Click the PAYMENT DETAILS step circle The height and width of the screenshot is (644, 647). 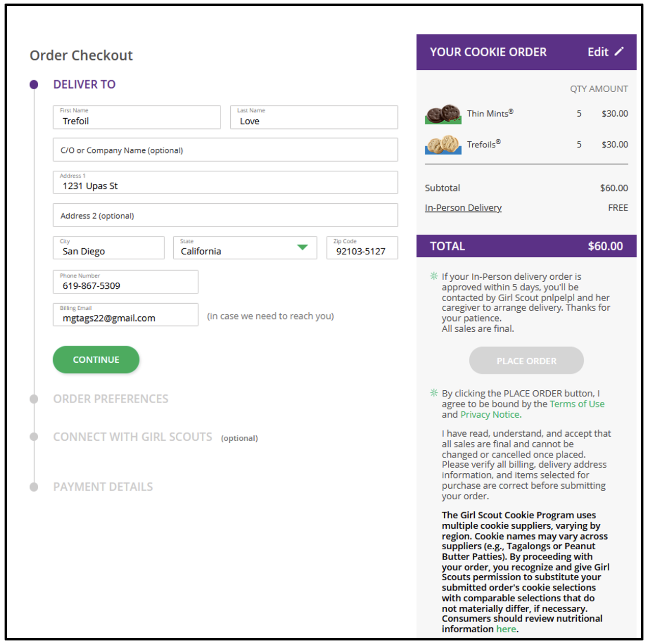click(34, 487)
